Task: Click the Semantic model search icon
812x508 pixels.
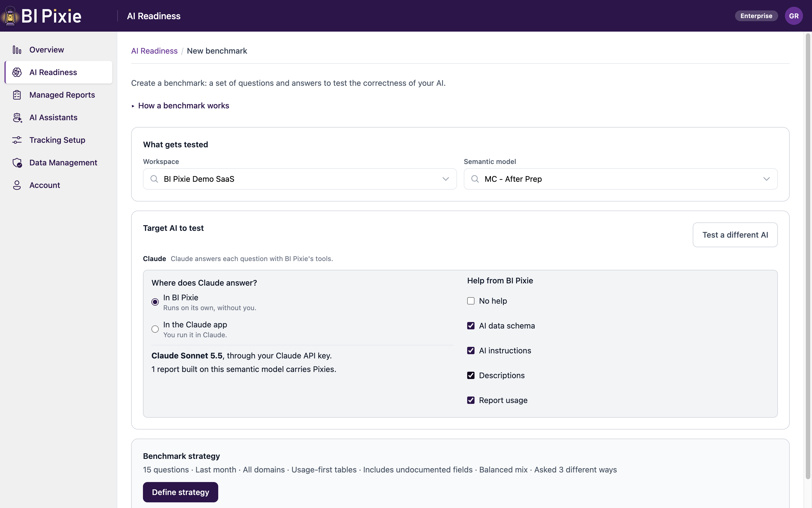Action: [x=475, y=179]
